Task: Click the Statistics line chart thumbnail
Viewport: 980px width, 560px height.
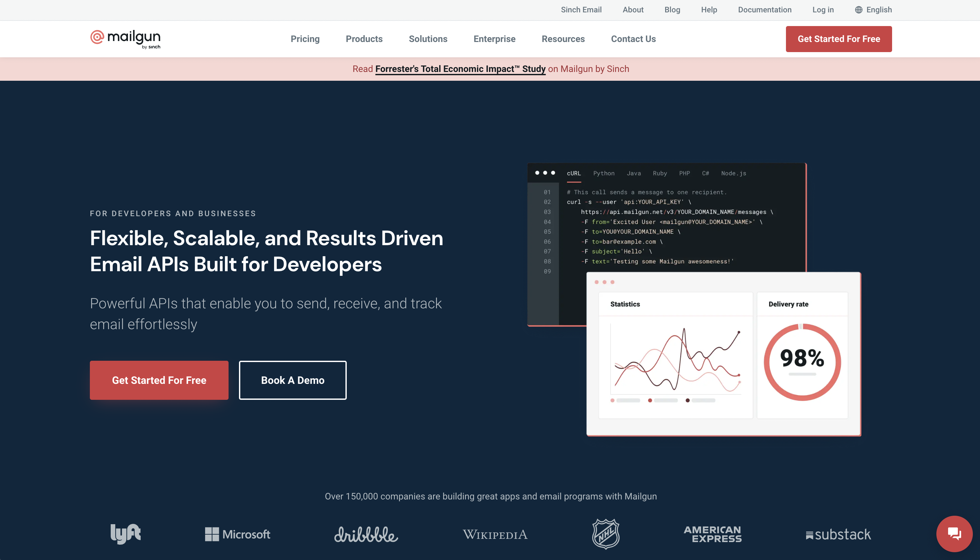Action: (677, 360)
